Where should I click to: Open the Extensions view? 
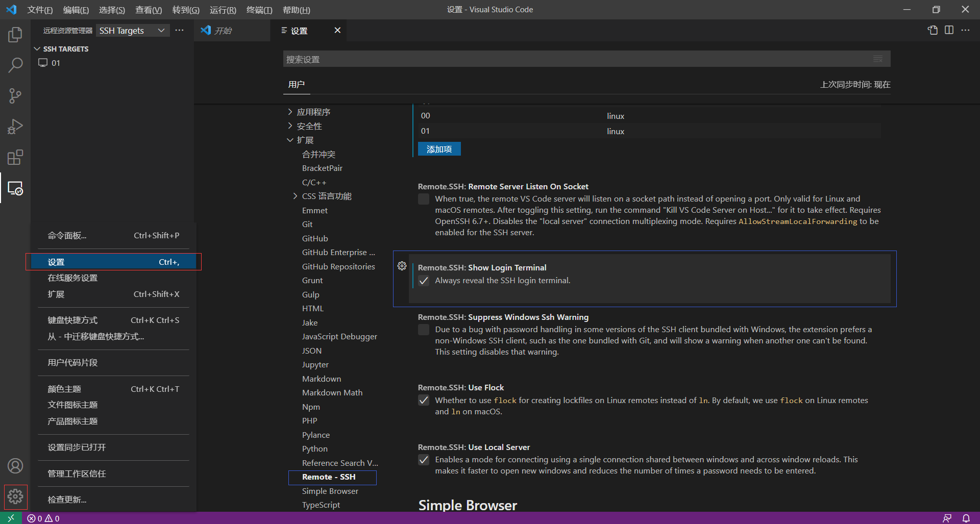click(15, 157)
